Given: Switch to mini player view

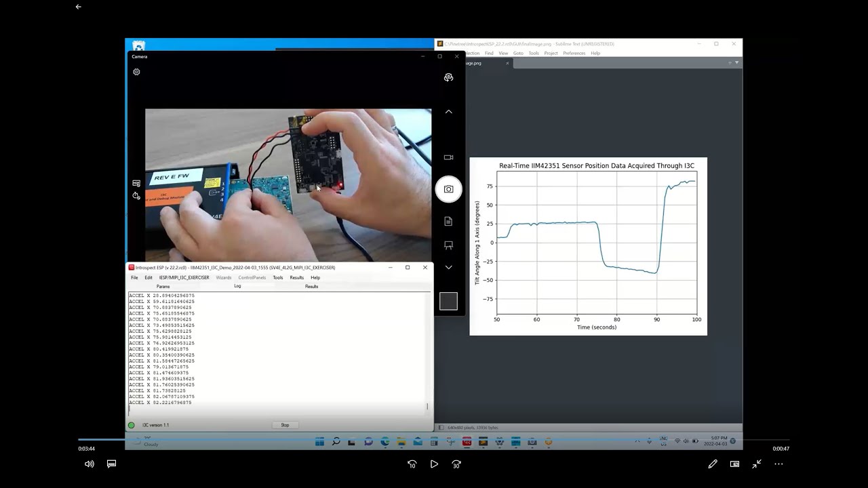Looking at the screenshot, I should (x=734, y=464).
